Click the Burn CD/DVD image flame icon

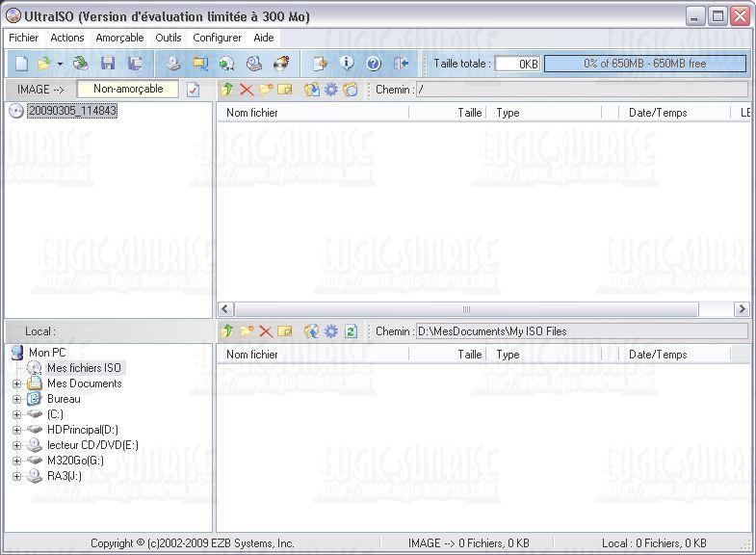[281, 64]
